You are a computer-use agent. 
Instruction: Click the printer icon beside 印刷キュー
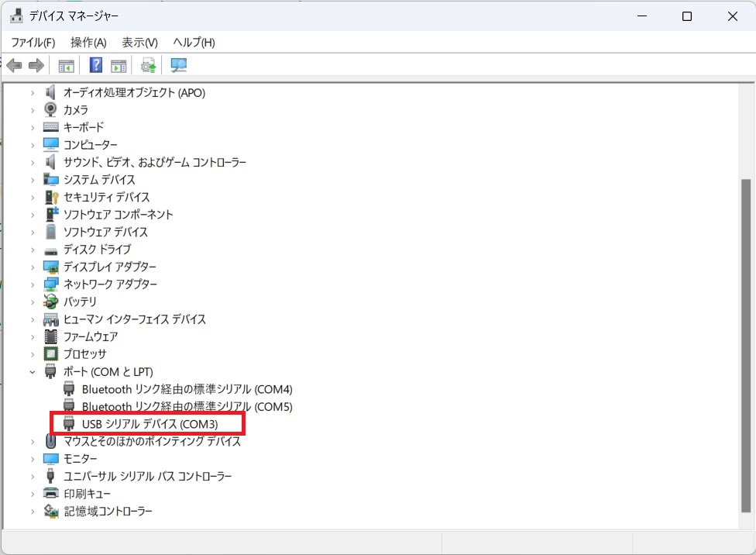tap(50, 493)
